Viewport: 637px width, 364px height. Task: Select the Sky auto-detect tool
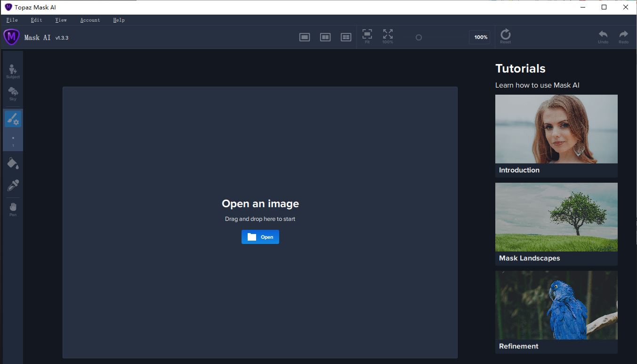13,94
